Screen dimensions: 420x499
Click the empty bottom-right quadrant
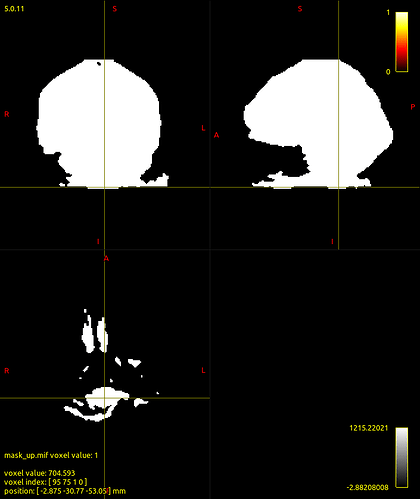pos(315,373)
